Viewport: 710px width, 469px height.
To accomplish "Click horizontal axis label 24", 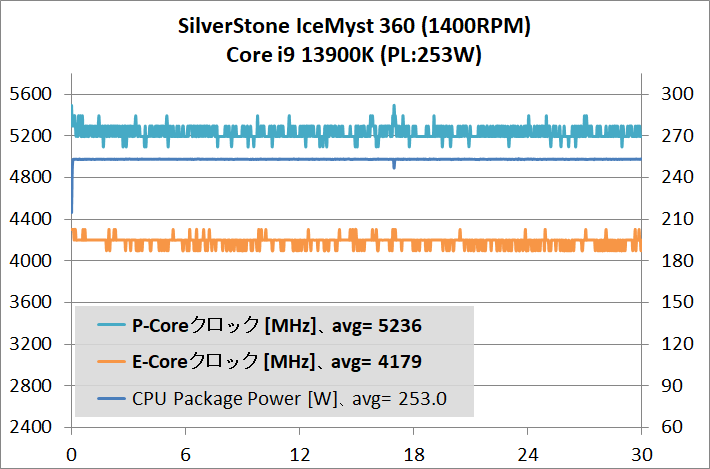I will 528,455.
